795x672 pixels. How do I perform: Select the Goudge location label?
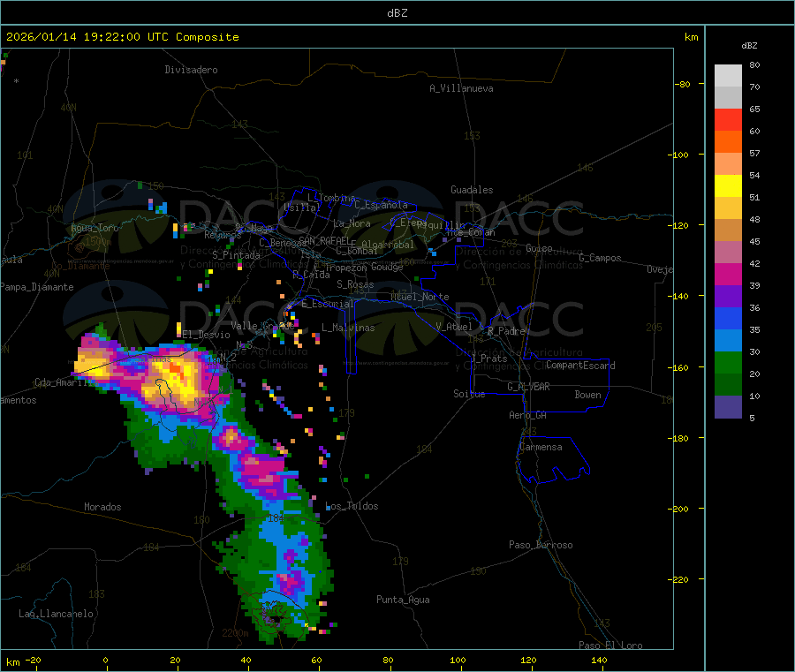pyautogui.click(x=388, y=267)
